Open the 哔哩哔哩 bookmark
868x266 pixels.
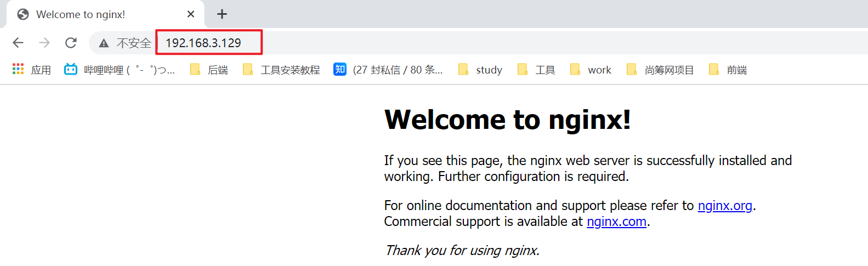click(120, 70)
